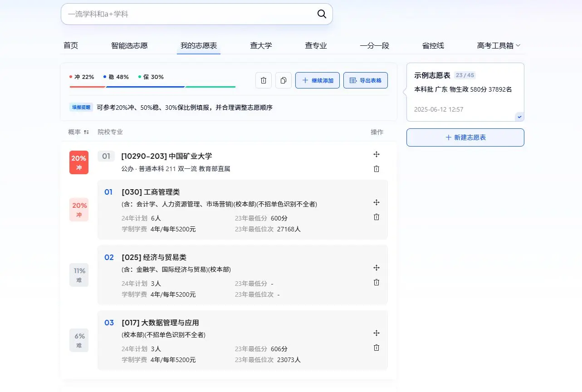Image resolution: width=582 pixels, height=392 pixels.
Task: Click the move handle for 中国矿业大学
Action: point(376,154)
